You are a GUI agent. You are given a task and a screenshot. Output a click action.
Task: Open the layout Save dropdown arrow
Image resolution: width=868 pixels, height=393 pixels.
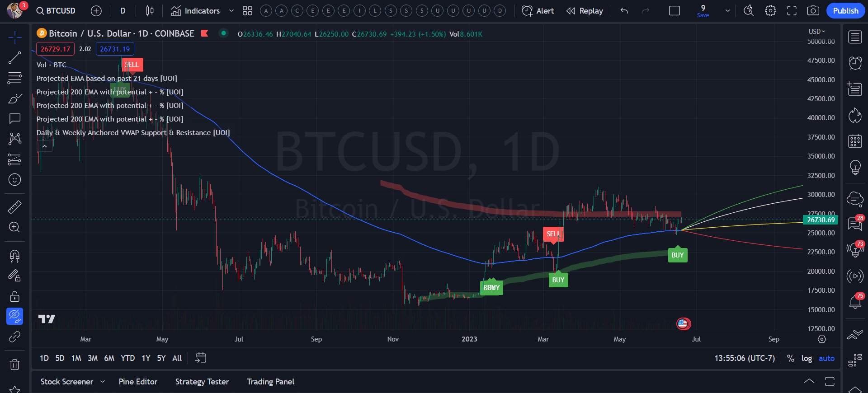tap(727, 11)
